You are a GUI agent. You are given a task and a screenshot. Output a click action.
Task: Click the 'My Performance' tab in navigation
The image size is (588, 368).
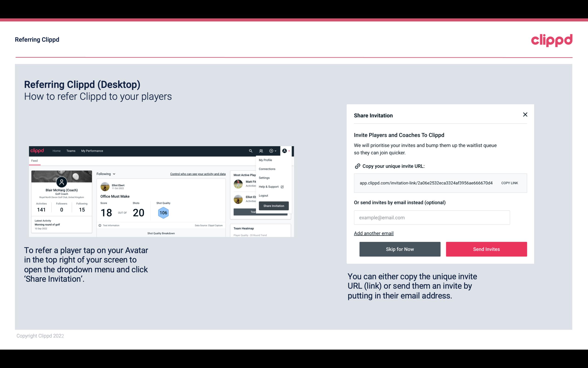tap(92, 151)
